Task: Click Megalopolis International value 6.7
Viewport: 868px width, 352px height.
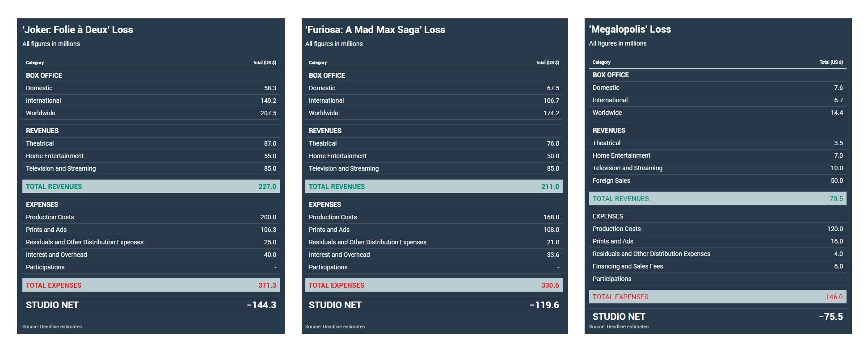Action: click(839, 100)
